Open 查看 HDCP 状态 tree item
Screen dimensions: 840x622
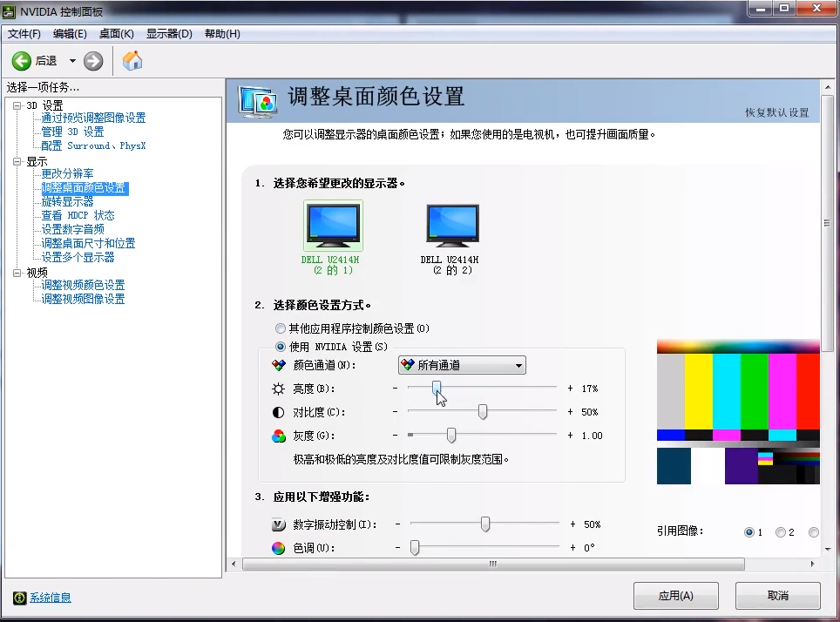78,215
